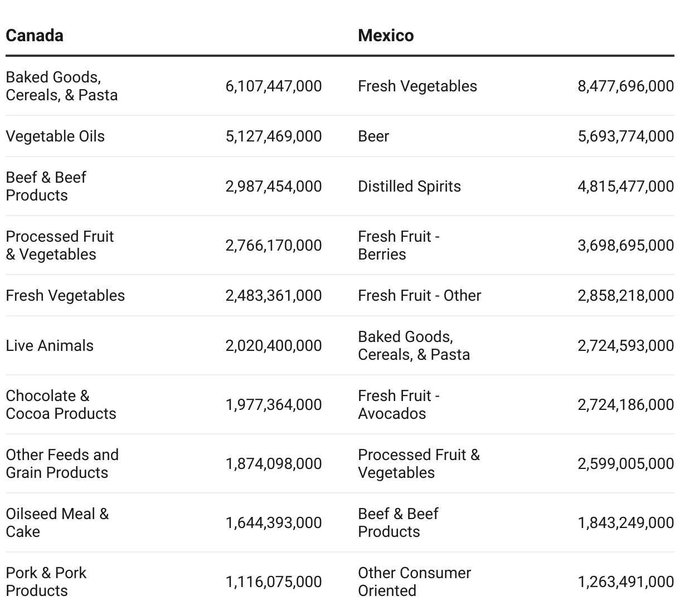Click the value 8,477,696,000

(x=625, y=86)
